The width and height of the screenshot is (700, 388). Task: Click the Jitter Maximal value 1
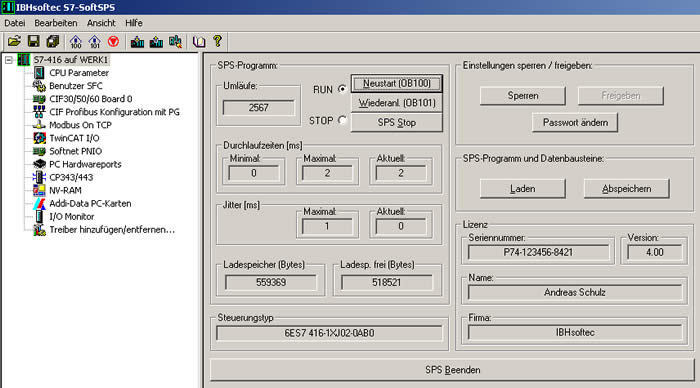coord(327,226)
